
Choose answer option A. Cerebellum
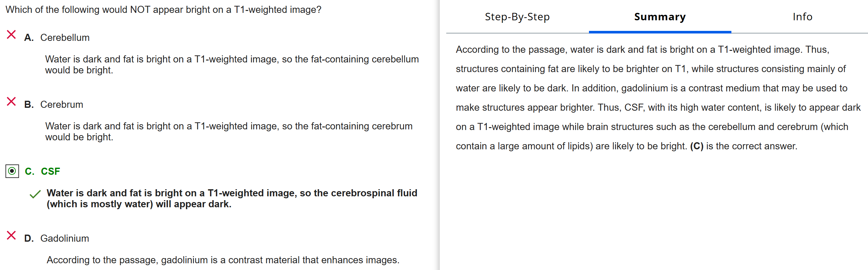click(x=65, y=38)
